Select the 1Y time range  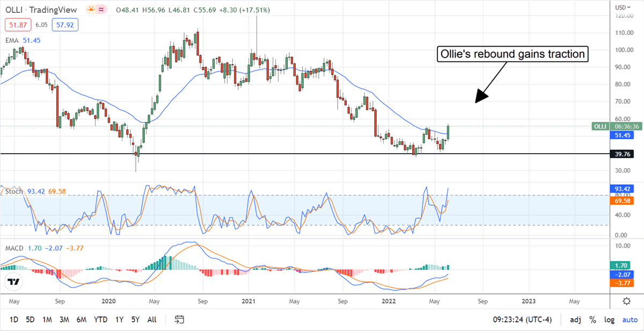(x=120, y=320)
